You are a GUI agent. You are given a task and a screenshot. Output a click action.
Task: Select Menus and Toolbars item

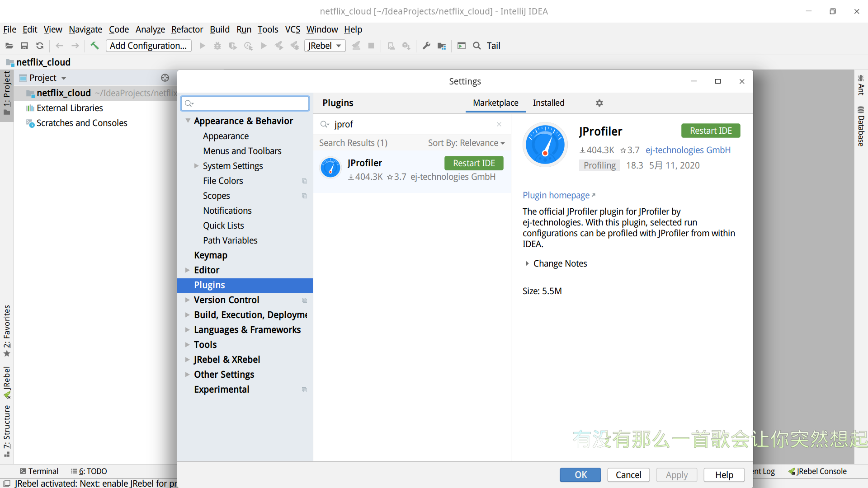click(242, 151)
